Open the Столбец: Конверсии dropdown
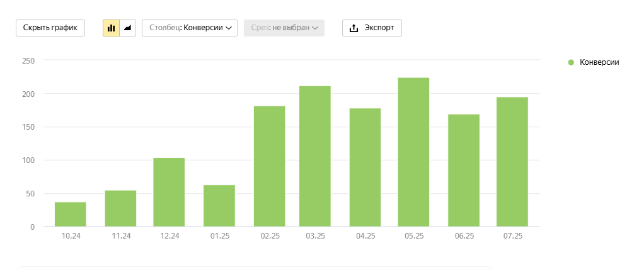This screenshot has height=270, width=644. 190,28
